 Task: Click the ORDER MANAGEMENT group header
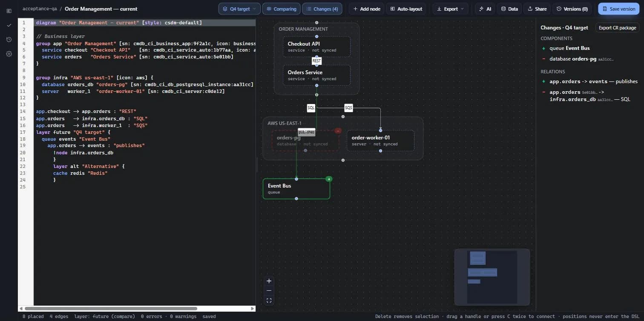(303, 29)
